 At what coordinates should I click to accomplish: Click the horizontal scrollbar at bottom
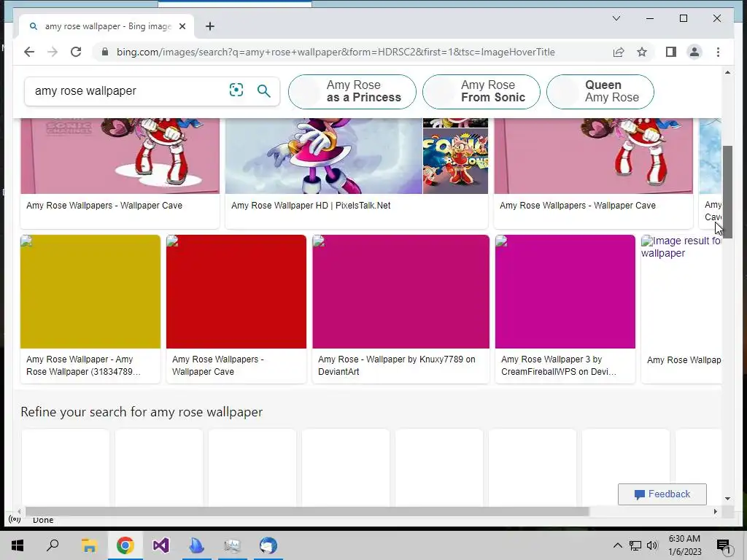[x=307, y=511]
